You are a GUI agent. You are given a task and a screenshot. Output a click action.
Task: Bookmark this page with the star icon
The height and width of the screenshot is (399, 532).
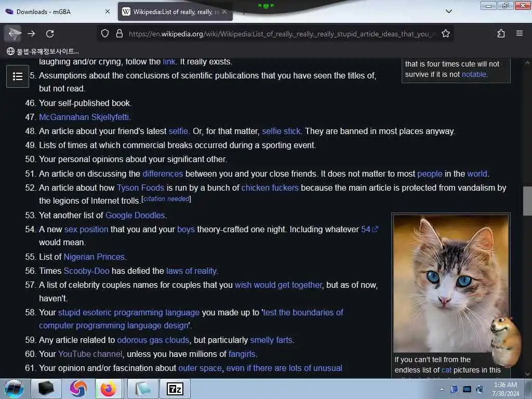pyautogui.click(x=445, y=33)
